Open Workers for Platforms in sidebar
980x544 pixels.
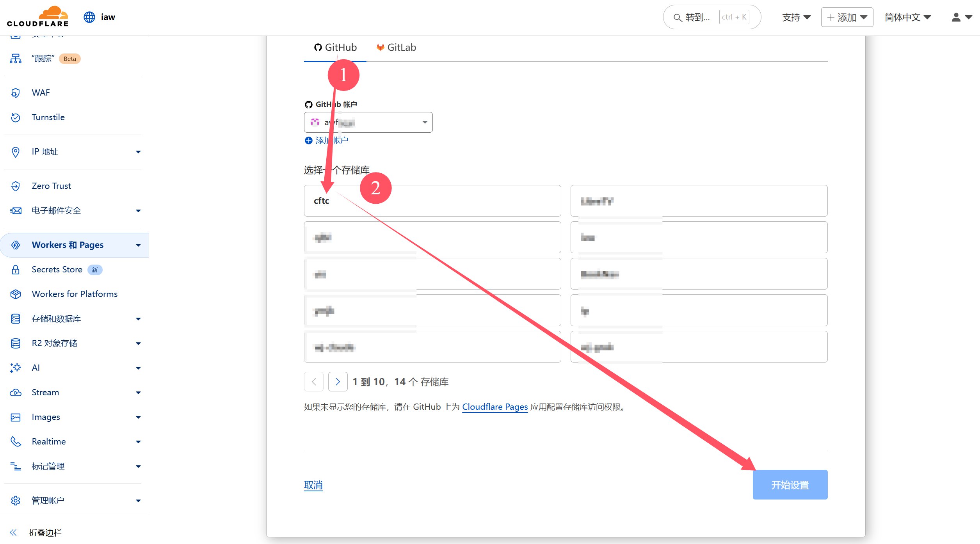(75, 294)
